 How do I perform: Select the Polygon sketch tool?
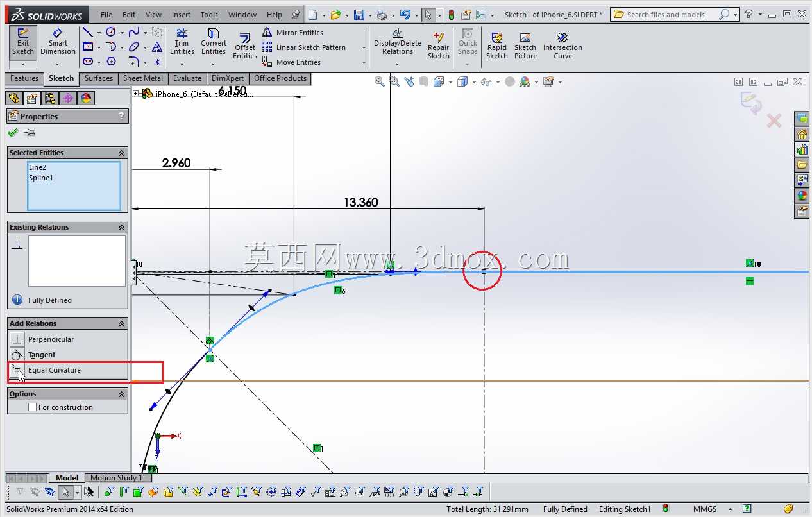[x=111, y=62]
